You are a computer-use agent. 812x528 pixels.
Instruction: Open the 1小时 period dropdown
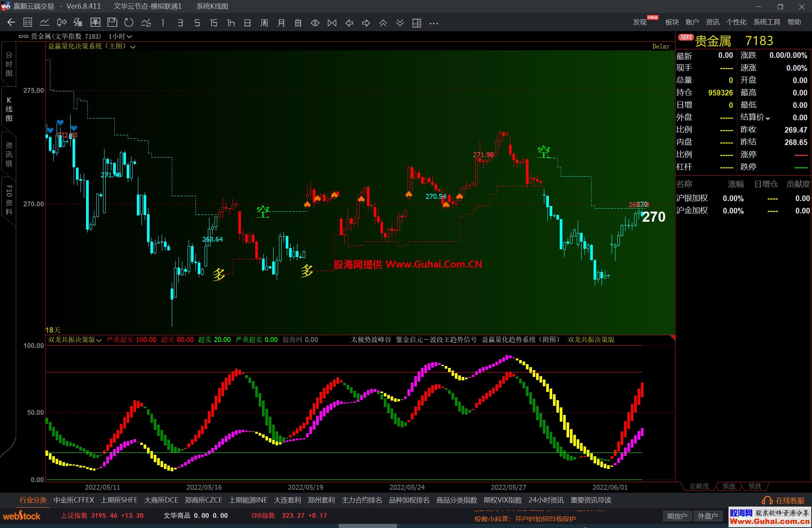(x=120, y=36)
